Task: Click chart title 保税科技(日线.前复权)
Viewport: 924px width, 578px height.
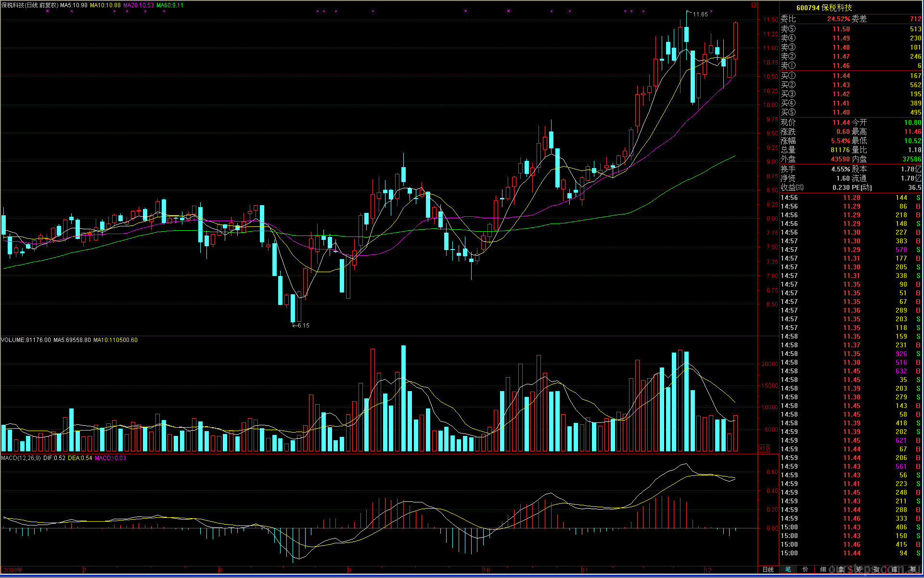Action: coord(29,5)
